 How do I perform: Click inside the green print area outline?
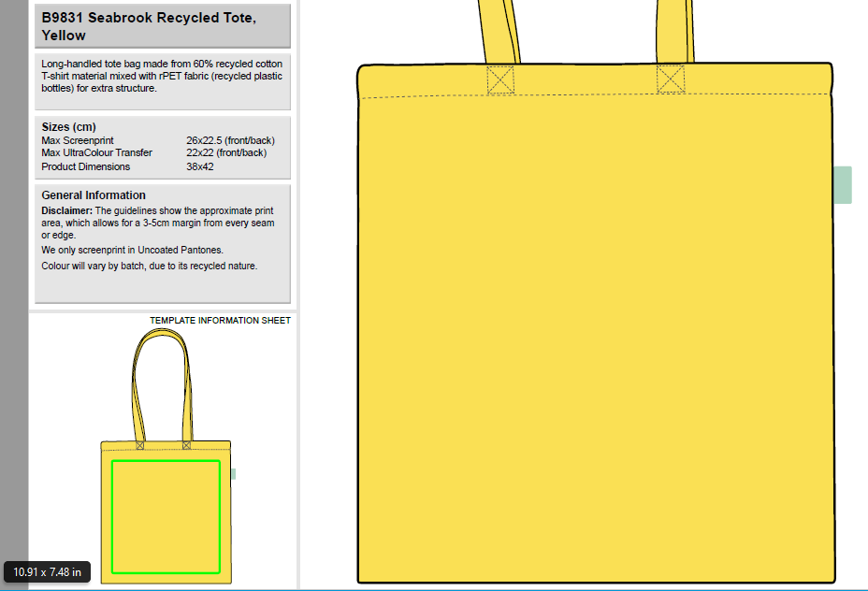pyautogui.click(x=166, y=516)
